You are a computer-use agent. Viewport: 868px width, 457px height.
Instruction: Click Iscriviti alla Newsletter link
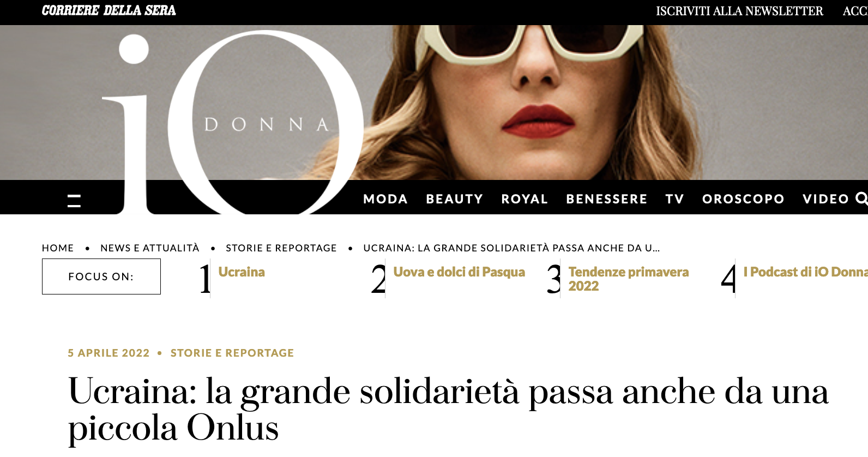point(739,11)
